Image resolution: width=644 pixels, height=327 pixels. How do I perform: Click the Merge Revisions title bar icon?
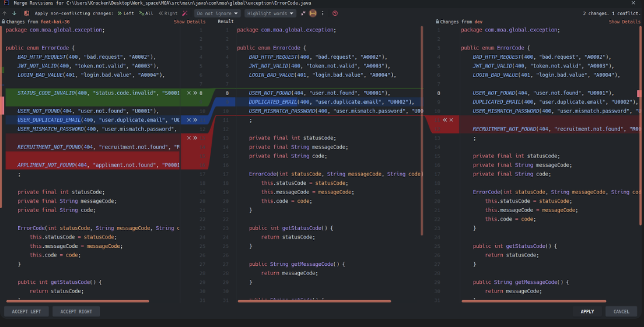point(6,3)
